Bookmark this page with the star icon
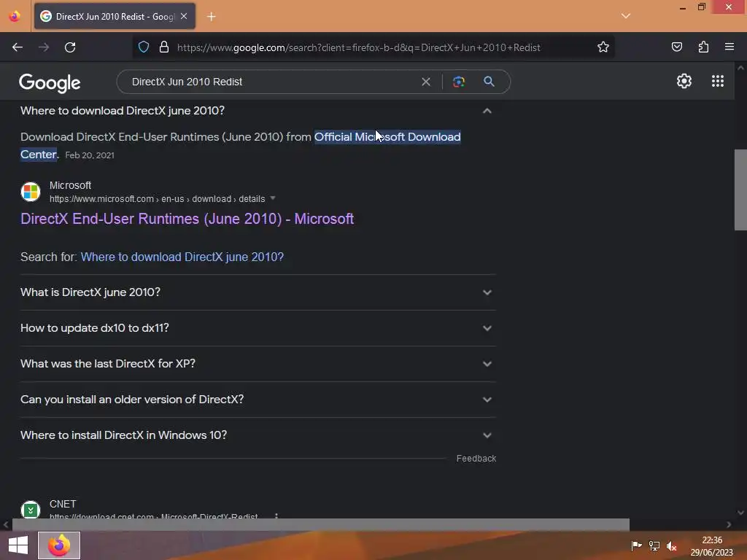This screenshot has width=747, height=560. click(603, 47)
